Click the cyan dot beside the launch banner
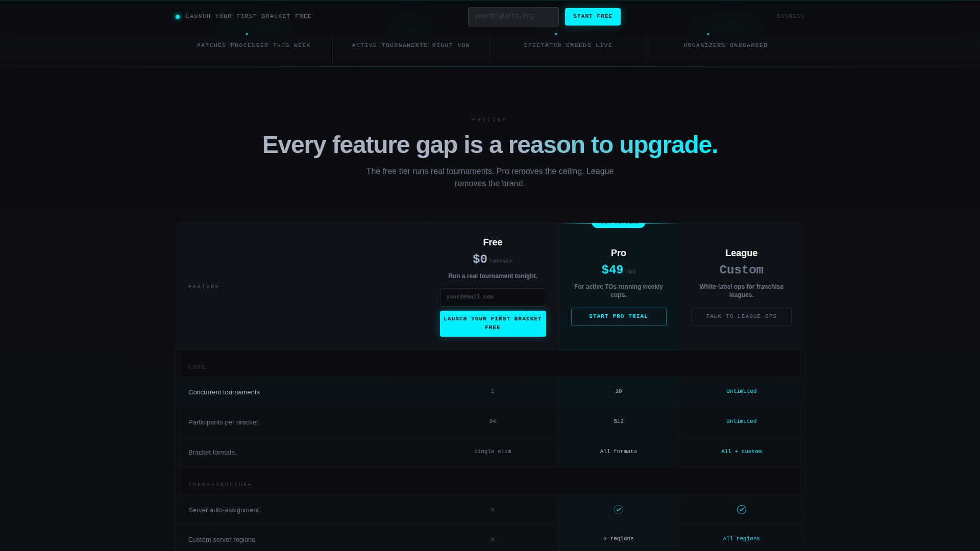 coord(178,17)
